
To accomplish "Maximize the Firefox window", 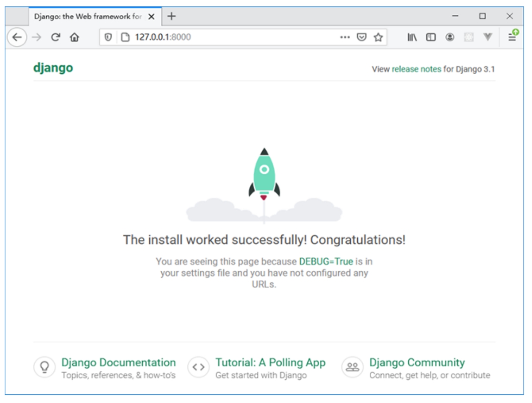I will click(x=483, y=16).
